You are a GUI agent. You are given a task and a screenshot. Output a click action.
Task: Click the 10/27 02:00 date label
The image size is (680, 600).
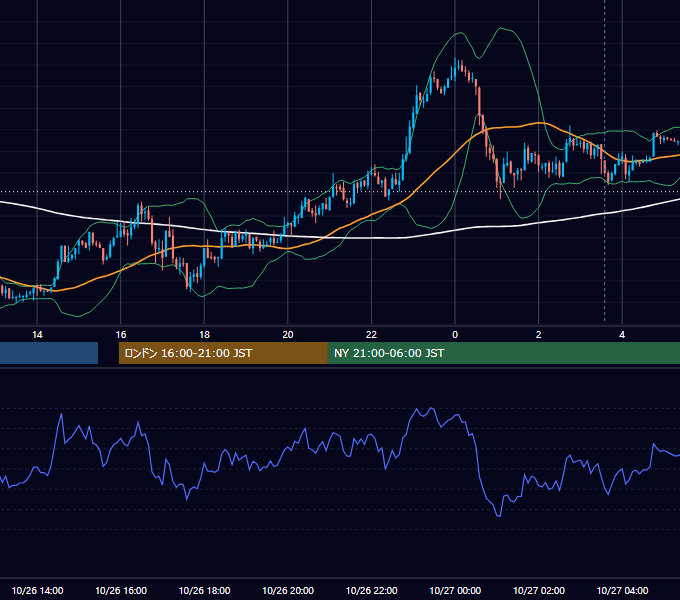539,590
